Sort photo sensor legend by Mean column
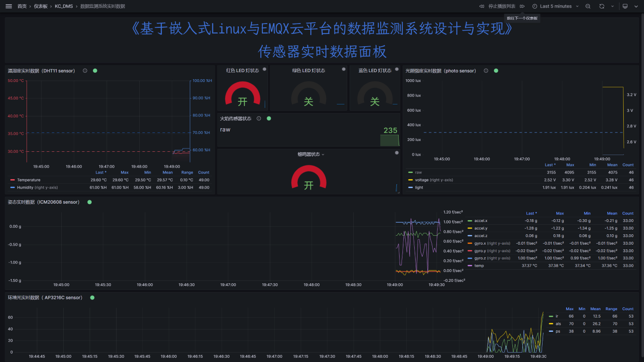 tap(612, 165)
